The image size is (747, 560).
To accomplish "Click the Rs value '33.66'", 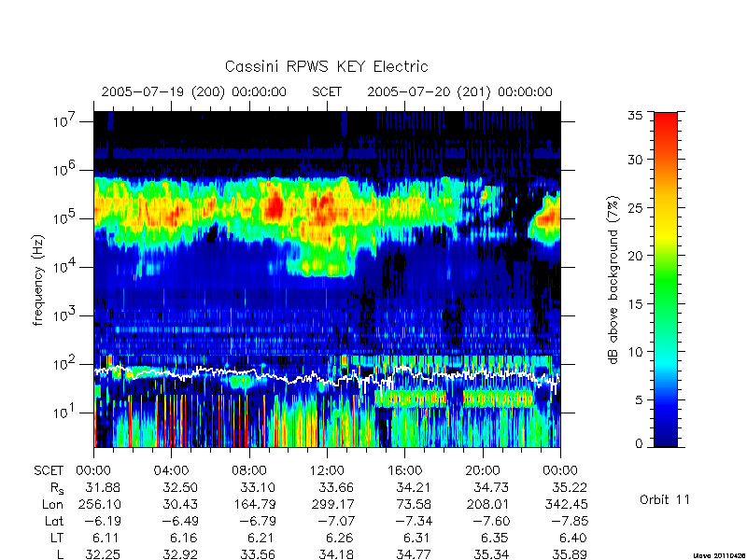I will [x=336, y=487].
